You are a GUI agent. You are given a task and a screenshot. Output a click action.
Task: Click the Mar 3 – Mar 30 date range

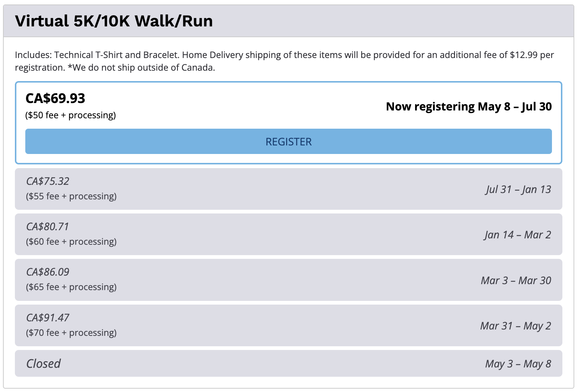point(516,280)
